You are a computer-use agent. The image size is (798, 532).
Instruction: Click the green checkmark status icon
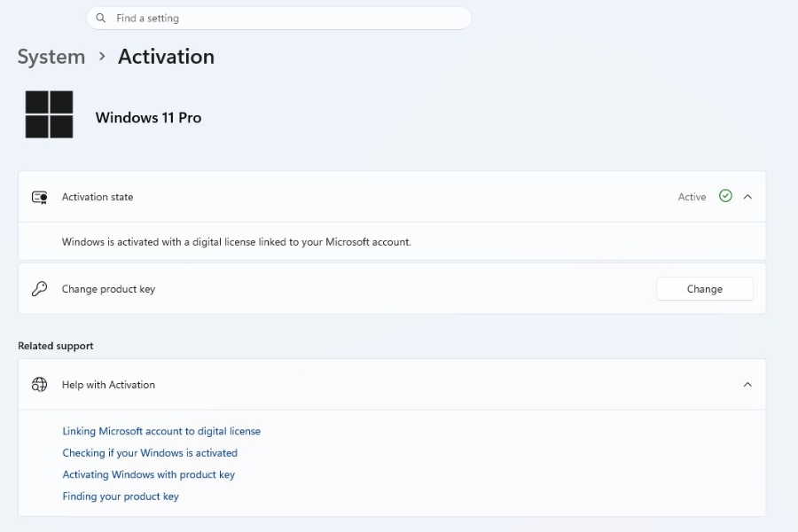point(725,196)
